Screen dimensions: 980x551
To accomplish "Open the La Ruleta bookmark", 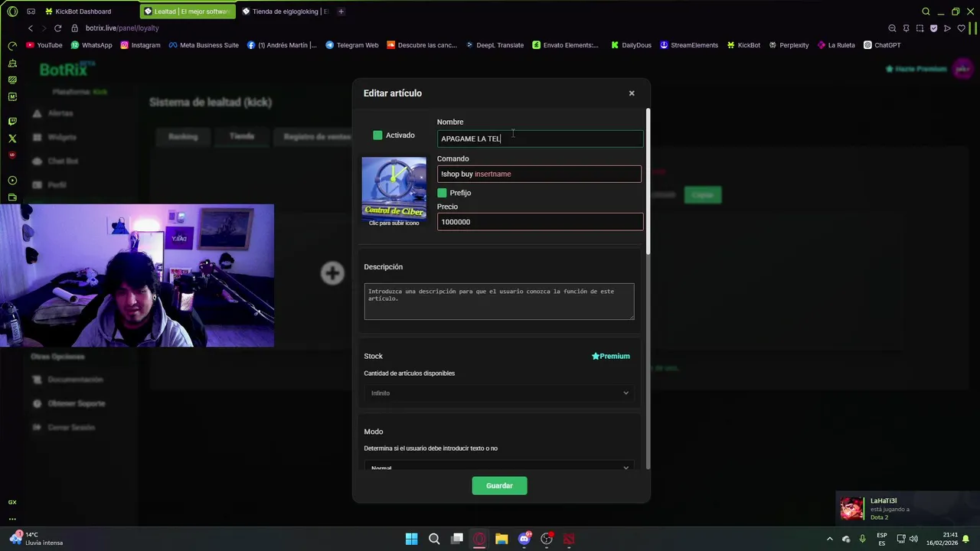I will [836, 45].
